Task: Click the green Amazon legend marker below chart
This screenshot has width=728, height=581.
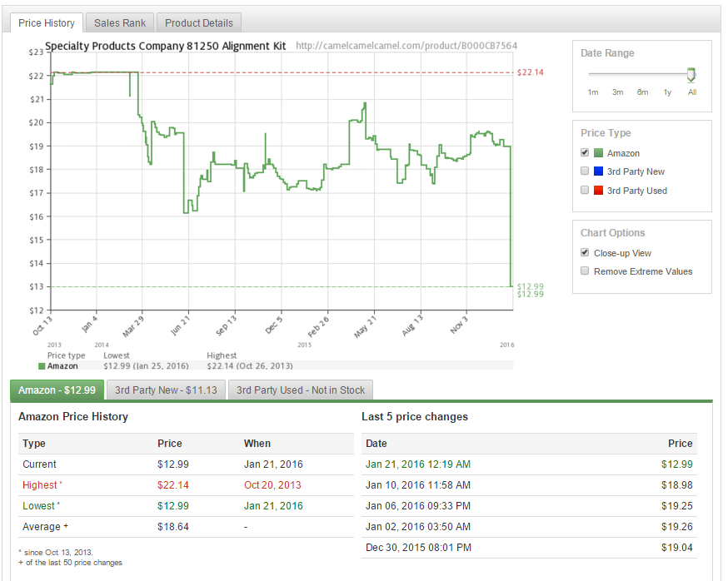Action: point(42,366)
